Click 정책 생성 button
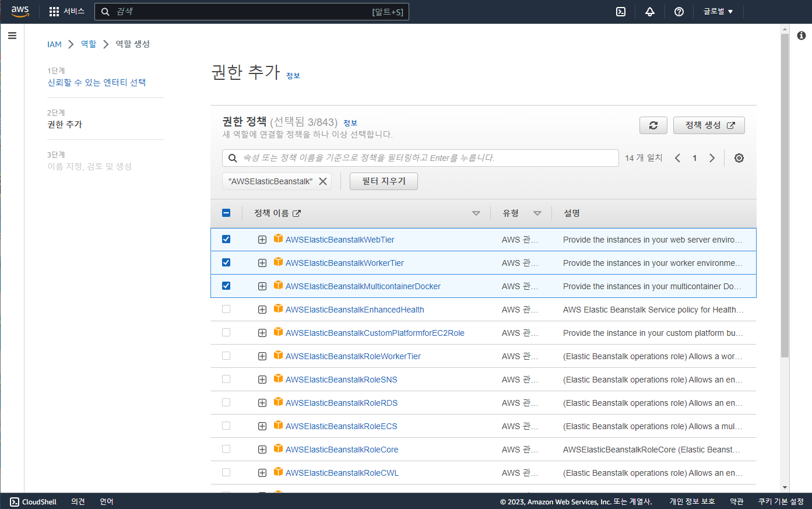This screenshot has height=509, width=812. [709, 125]
